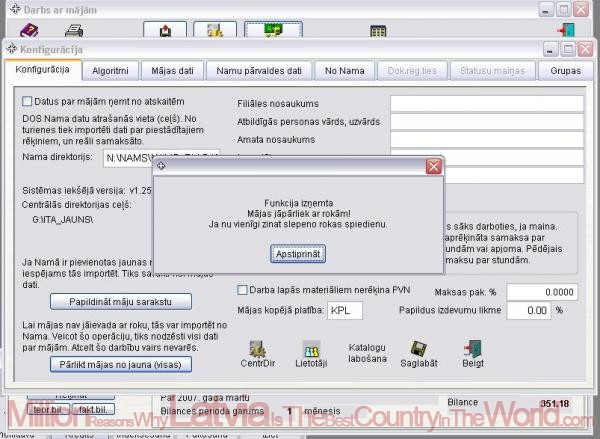This screenshot has height=439, width=600.
Task: Select the Namu pārvaldes dati tab
Action: [259, 71]
